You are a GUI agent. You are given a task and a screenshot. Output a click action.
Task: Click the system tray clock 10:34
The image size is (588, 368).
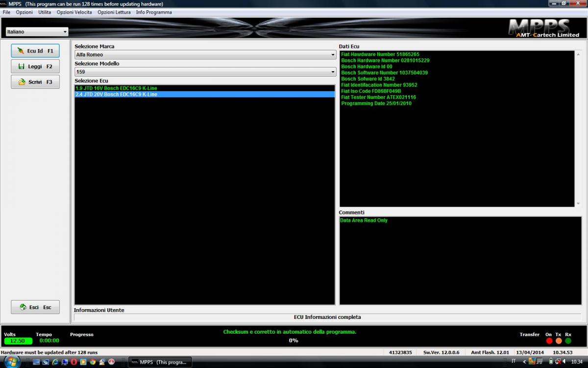[x=577, y=362]
